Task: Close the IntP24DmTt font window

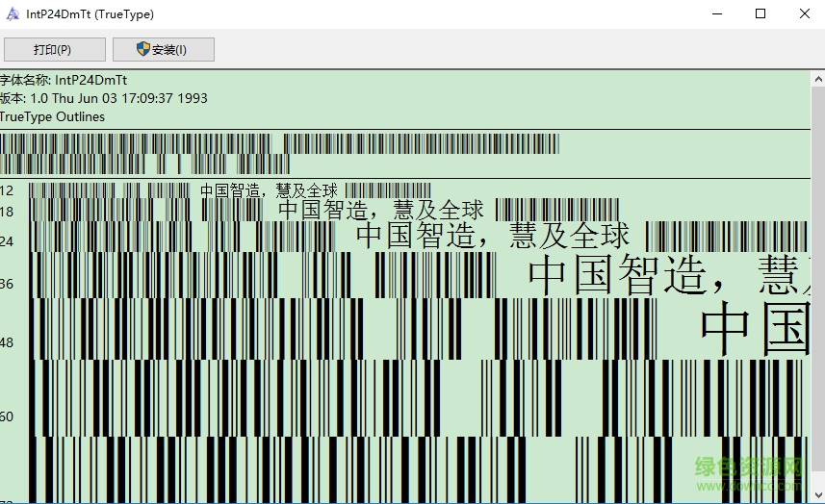Action: [x=804, y=14]
